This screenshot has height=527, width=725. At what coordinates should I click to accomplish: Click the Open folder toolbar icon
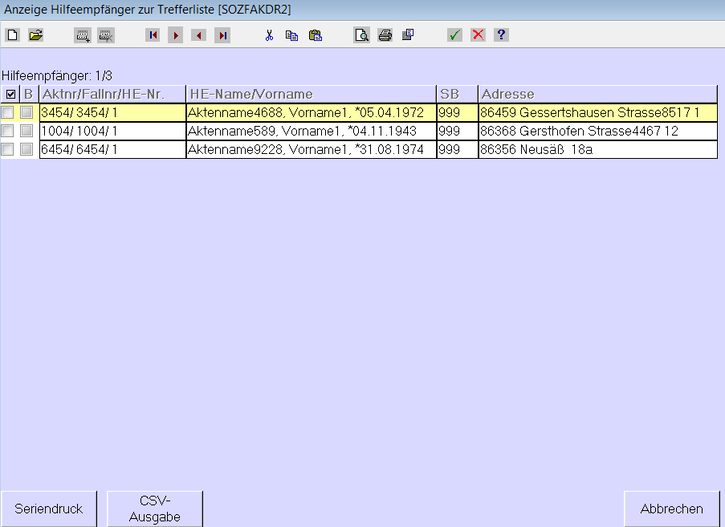36,35
